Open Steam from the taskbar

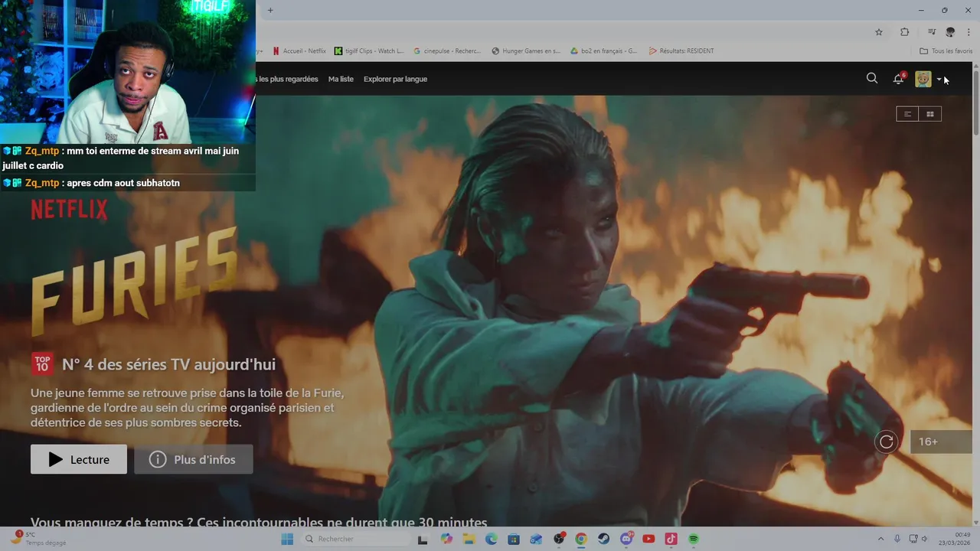[604, 539]
